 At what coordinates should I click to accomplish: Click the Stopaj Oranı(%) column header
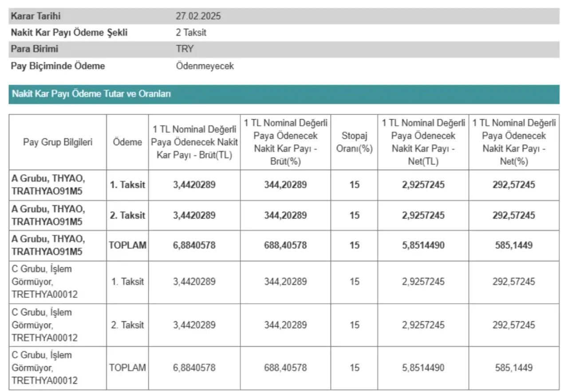tap(354, 142)
